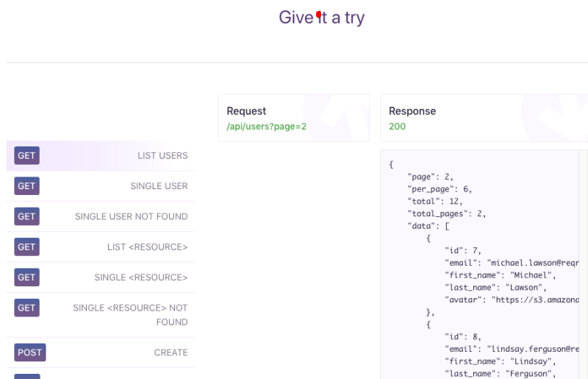Click the "id": 7 line
Screen dimensions: 588x379
463,250
